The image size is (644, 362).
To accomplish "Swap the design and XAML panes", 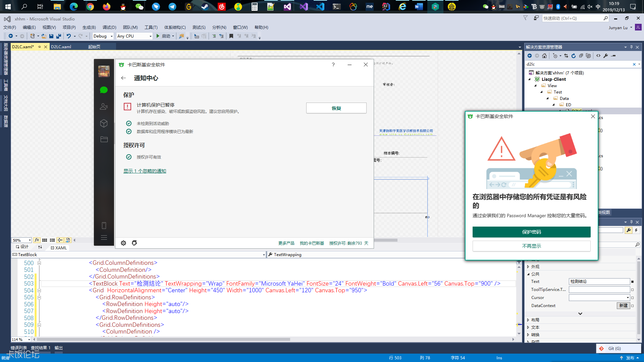I will point(40,247).
